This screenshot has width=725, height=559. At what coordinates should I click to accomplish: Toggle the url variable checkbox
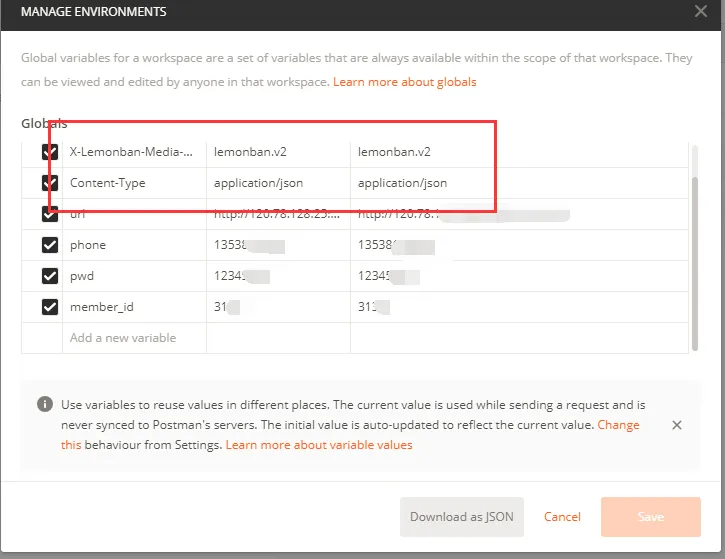50,214
